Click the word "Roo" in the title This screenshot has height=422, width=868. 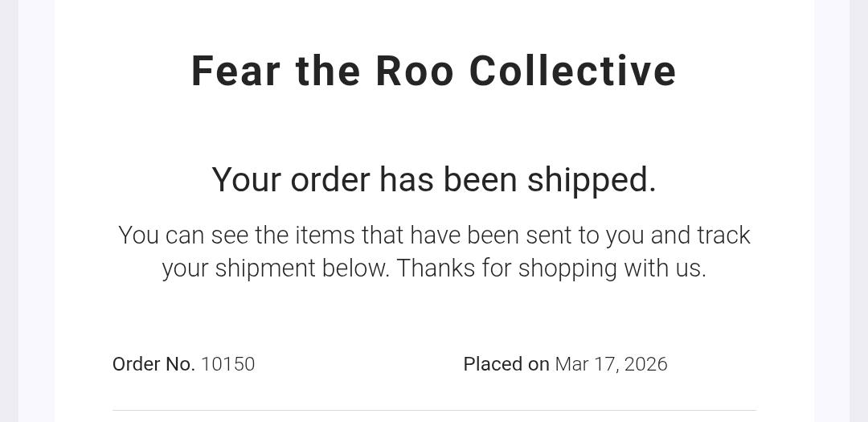click(x=415, y=71)
